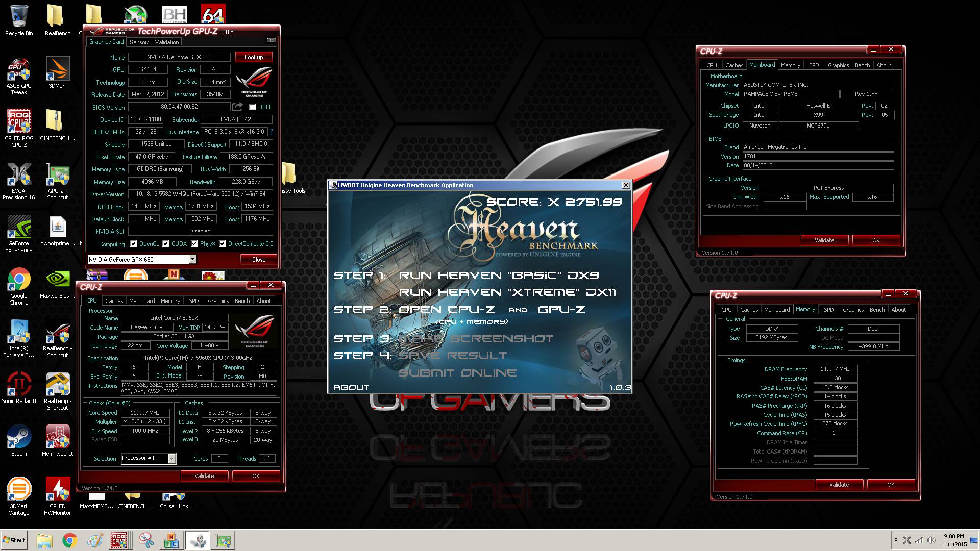Open the GPU-Z Shortcut desktop icon

tap(58, 181)
